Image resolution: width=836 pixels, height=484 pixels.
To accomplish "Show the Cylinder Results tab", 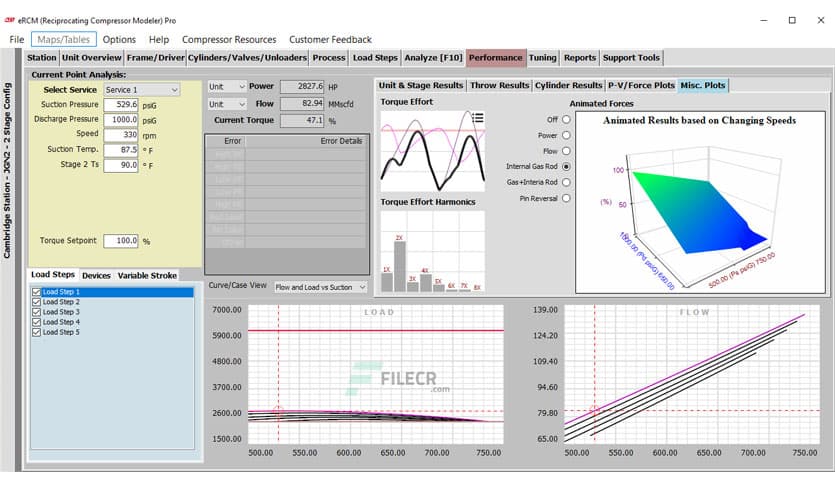I will pos(568,85).
